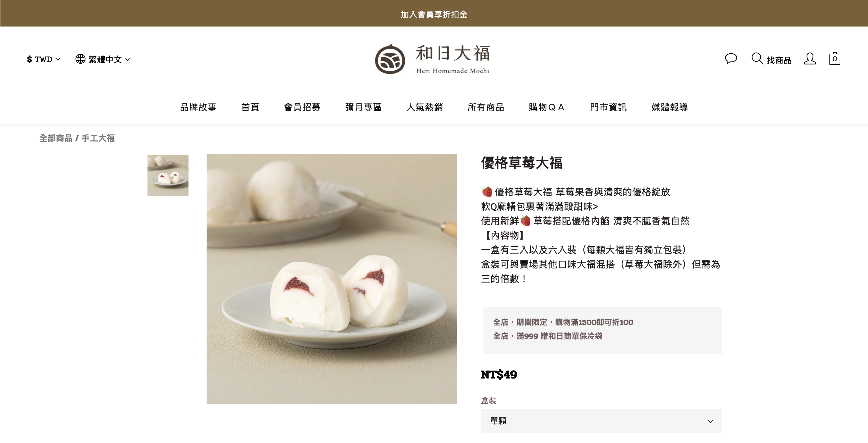Click the globe language icon
Image resolution: width=868 pixels, height=443 pixels.
(x=80, y=59)
